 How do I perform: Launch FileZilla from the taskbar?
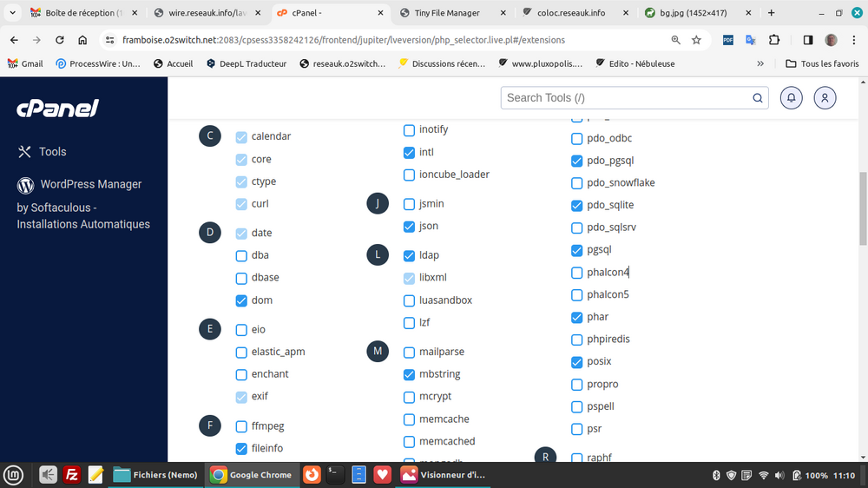(x=71, y=475)
